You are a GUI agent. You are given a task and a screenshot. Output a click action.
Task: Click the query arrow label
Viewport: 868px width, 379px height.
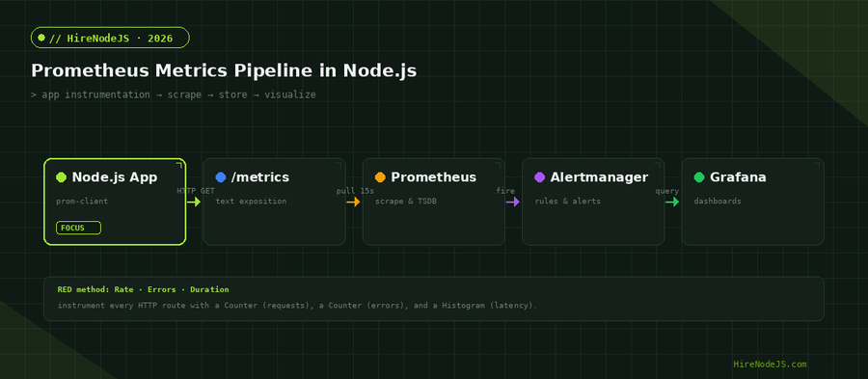point(667,191)
